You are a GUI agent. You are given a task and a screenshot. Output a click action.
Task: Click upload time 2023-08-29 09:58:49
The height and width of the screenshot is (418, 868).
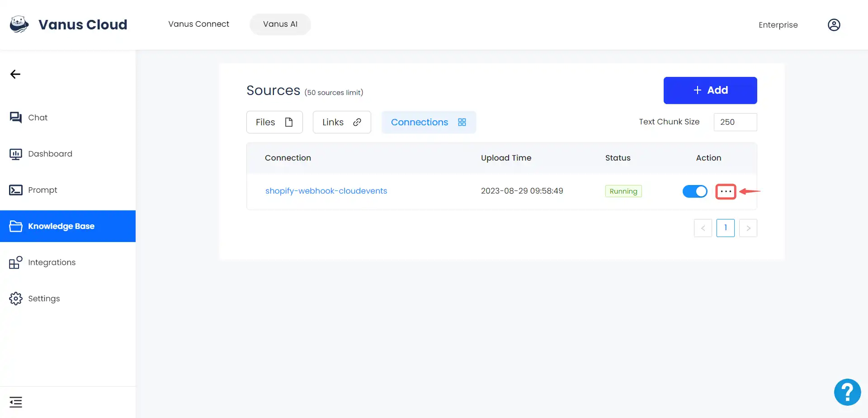click(522, 191)
